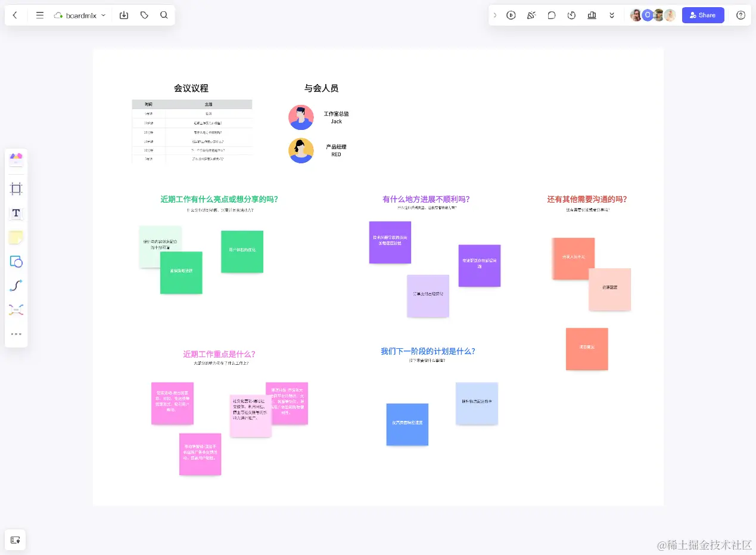
Task: Start the presentation mode
Action: 511,15
